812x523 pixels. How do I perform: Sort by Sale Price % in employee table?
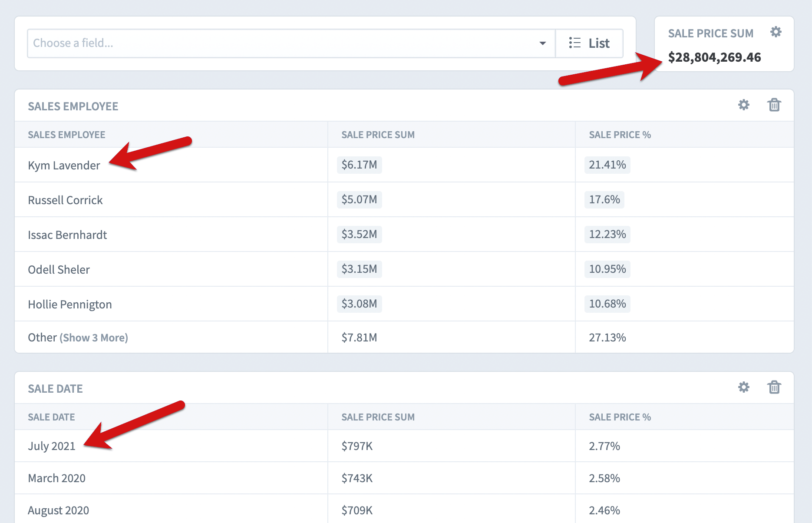pyautogui.click(x=620, y=135)
